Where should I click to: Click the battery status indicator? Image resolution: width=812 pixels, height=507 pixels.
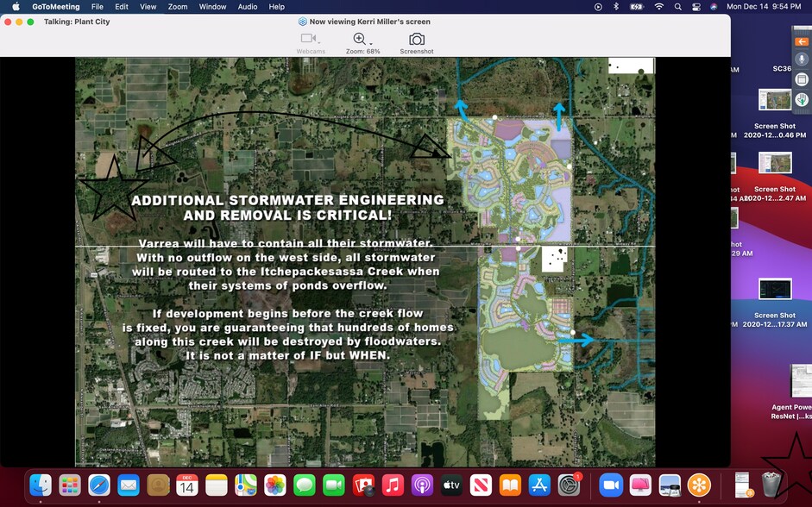point(637,6)
